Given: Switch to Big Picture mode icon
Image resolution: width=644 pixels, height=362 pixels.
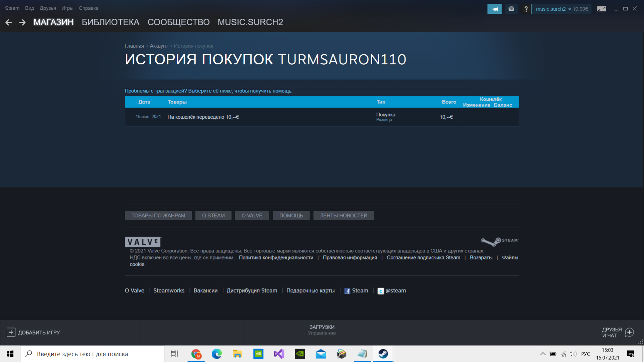Looking at the screenshot, I should pos(601,9).
